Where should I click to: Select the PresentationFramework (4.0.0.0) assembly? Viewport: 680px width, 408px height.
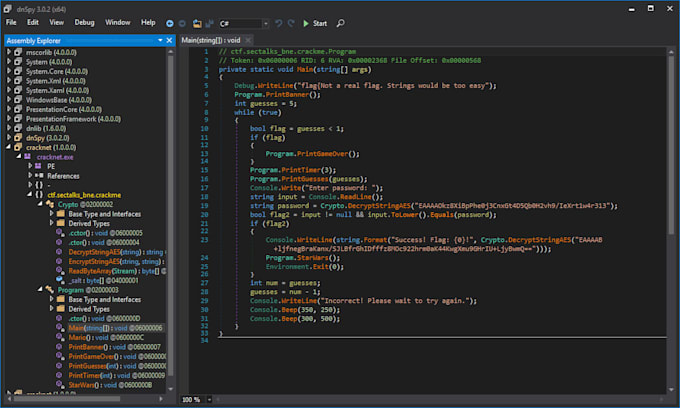[x=73, y=119]
